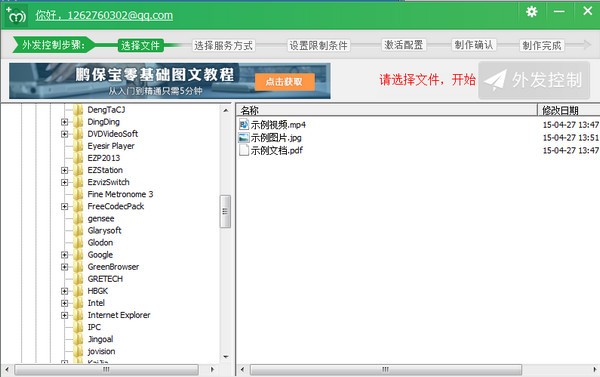Expand the GreenBrowser folder node
600x377 pixels.
[x=64, y=267]
